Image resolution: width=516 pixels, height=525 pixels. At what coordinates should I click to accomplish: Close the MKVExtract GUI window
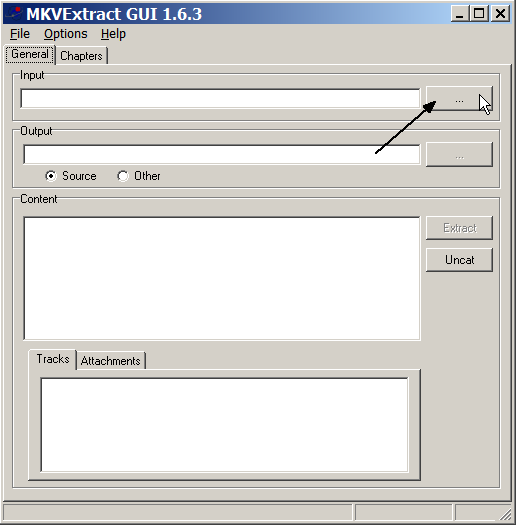[500, 14]
